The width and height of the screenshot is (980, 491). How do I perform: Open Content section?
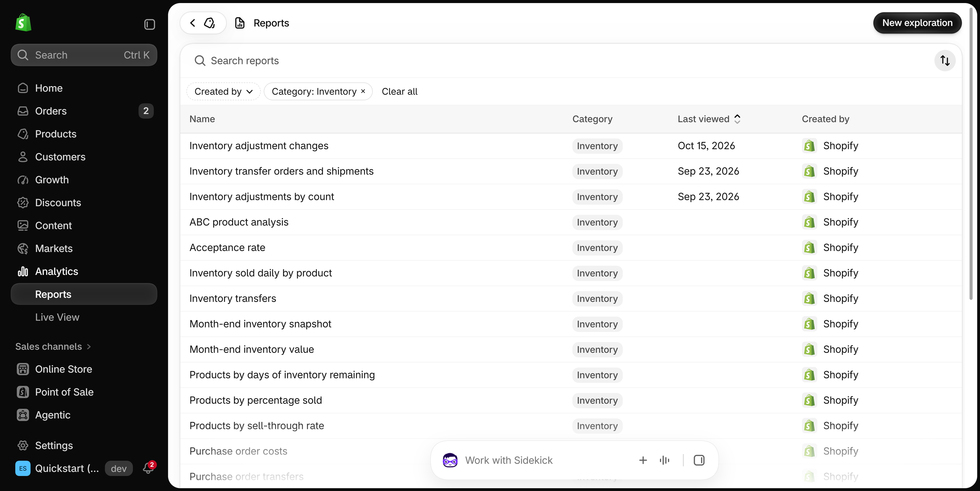[84, 226]
